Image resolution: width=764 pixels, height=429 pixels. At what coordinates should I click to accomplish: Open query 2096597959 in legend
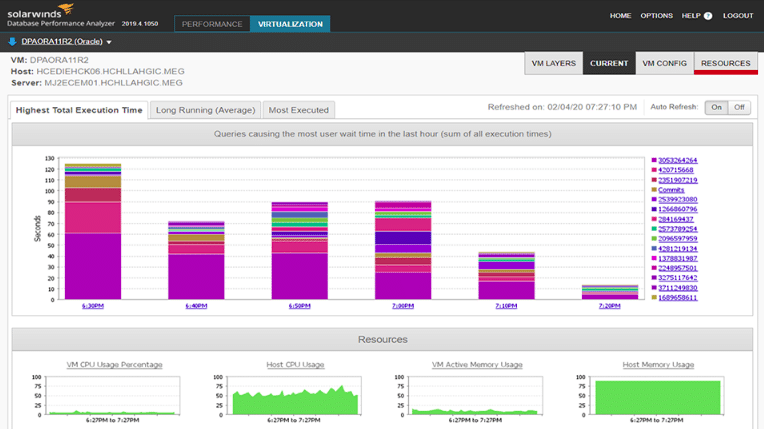[x=677, y=239]
